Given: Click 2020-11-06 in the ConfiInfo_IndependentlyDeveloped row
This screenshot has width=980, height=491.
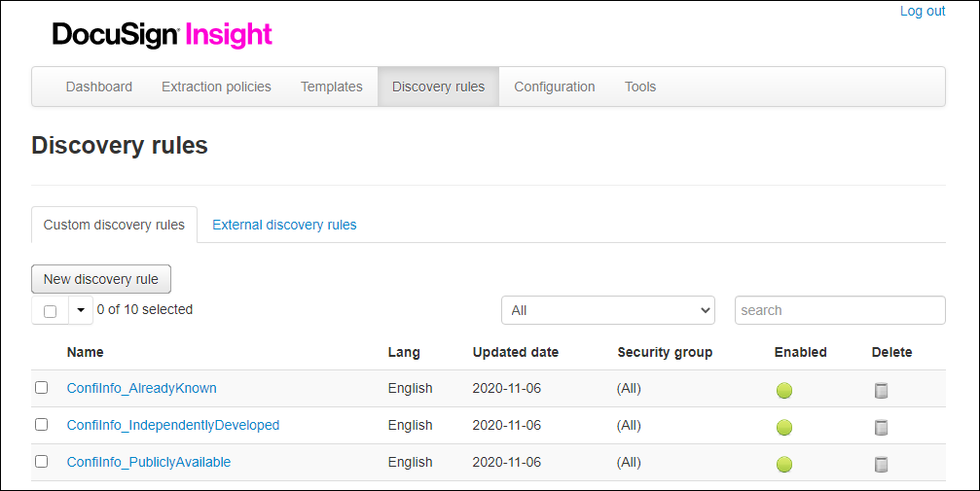Looking at the screenshot, I should [507, 425].
